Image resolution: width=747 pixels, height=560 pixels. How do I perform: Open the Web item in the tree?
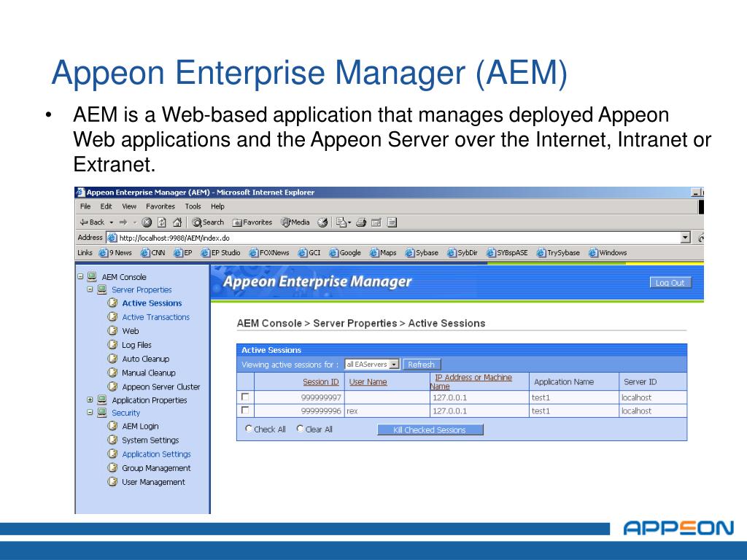pos(130,331)
